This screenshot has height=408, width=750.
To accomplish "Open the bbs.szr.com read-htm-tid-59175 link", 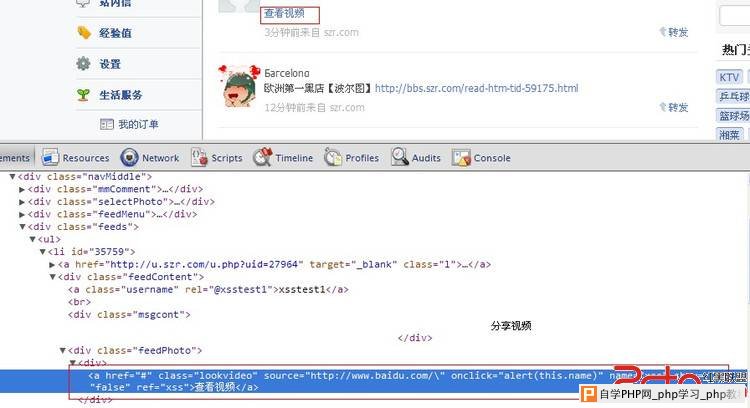I will (476, 88).
